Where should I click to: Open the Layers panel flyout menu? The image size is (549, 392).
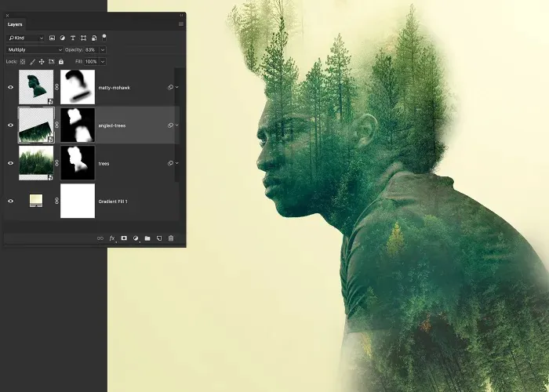(x=181, y=24)
